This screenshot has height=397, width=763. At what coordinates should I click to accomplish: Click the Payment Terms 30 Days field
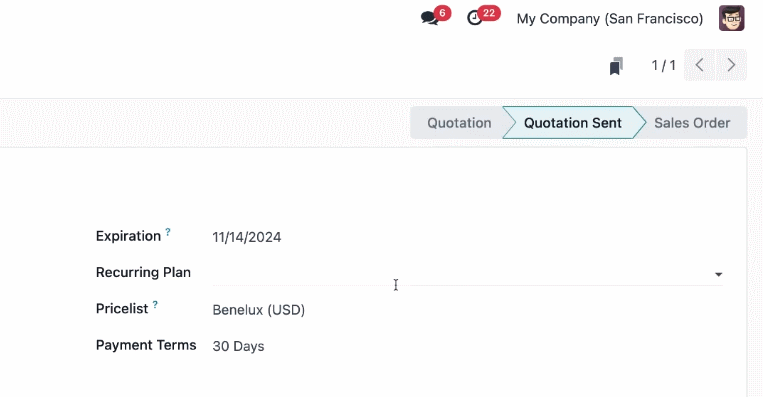point(238,346)
